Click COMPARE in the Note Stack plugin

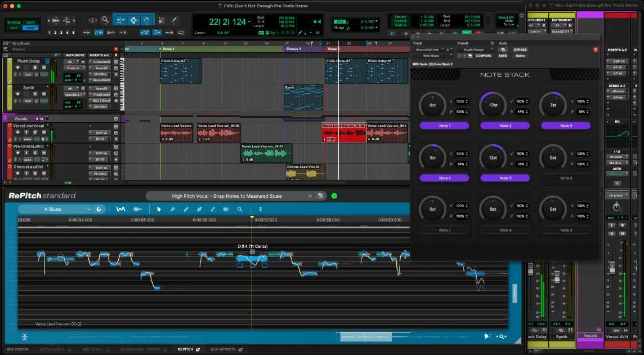pyautogui.click(x=483, y=56)
